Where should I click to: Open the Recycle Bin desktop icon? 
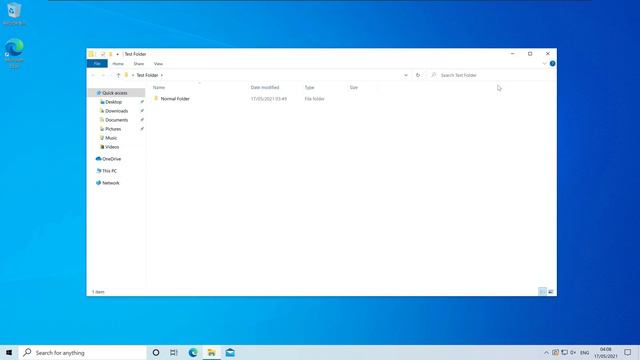[x=14, y=13]
